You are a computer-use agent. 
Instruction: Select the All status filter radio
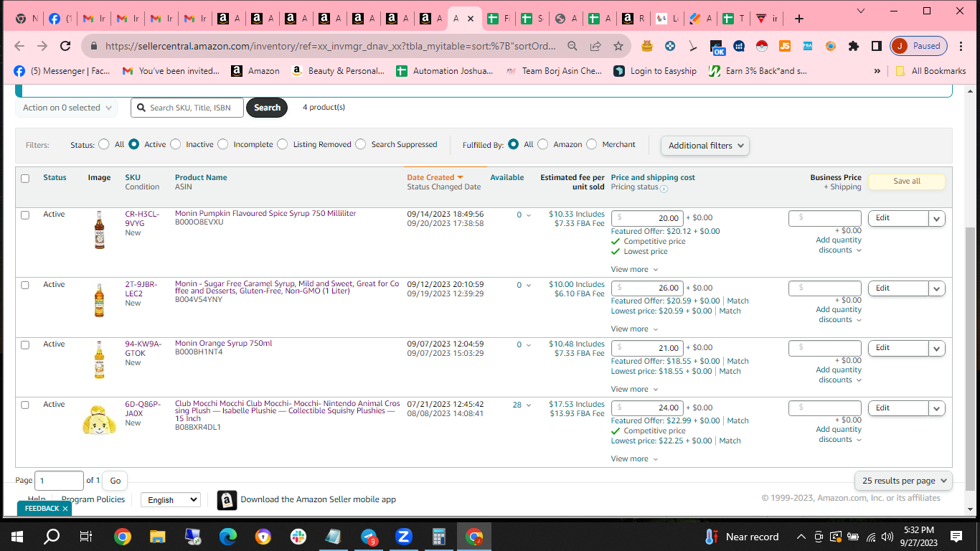coord(104,144)
